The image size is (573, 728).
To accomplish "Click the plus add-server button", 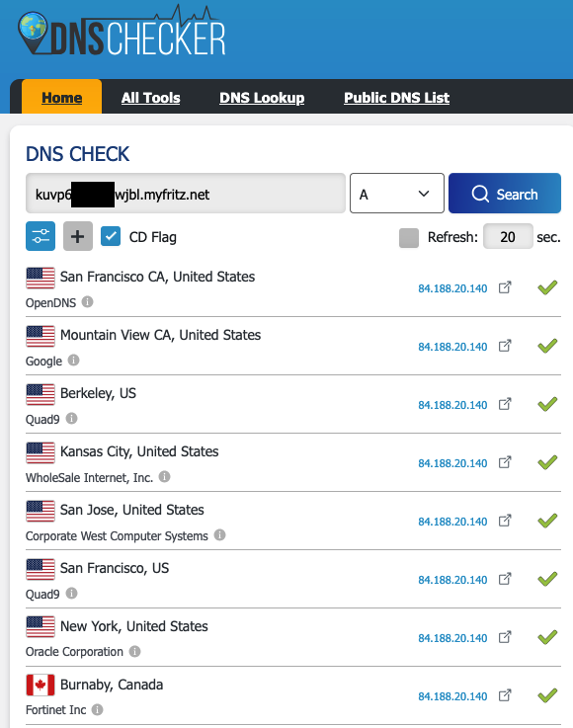I will (x=77, y=236).
